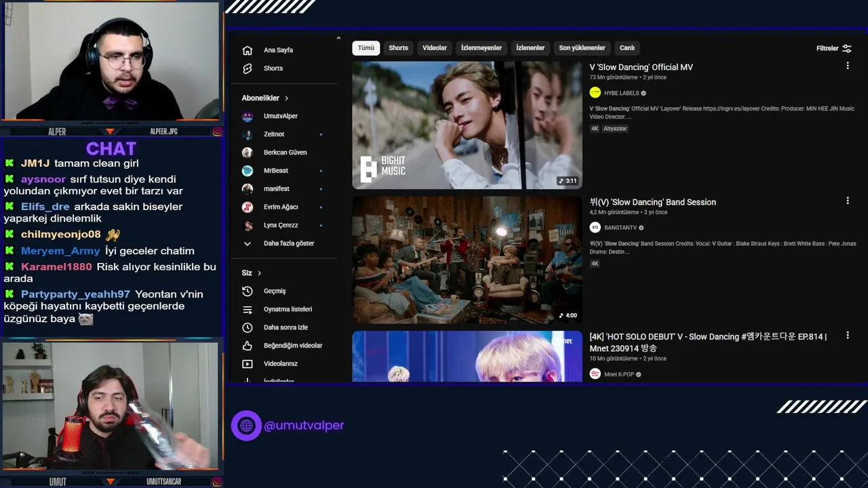
Task: Open Lynx Çerezz channel avatar
Action: point(248,225)
